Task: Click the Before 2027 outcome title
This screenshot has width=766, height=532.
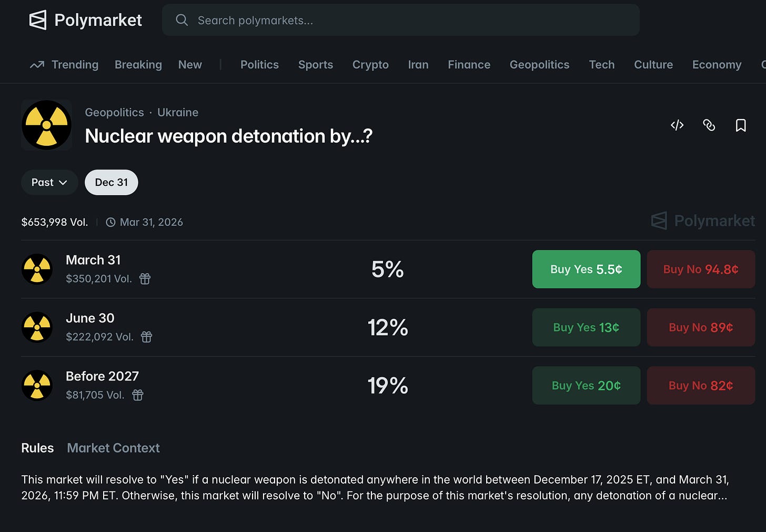Action: click(102, 376)
